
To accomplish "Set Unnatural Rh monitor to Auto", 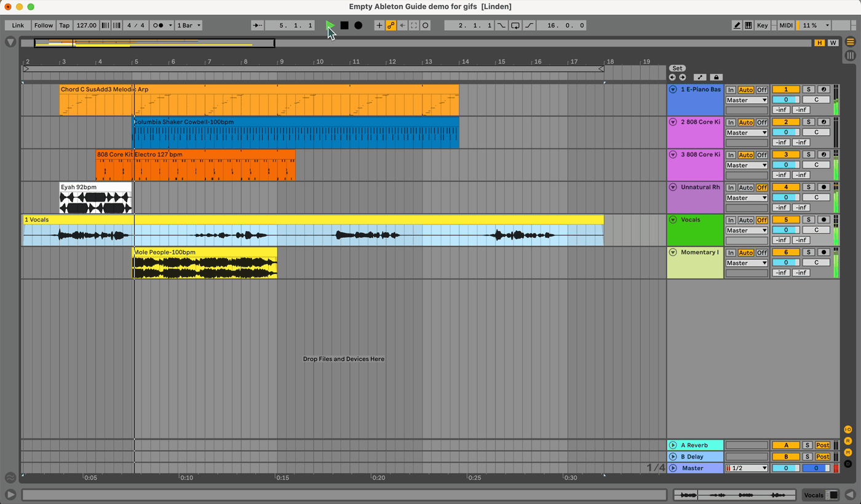I will point(746,187).
